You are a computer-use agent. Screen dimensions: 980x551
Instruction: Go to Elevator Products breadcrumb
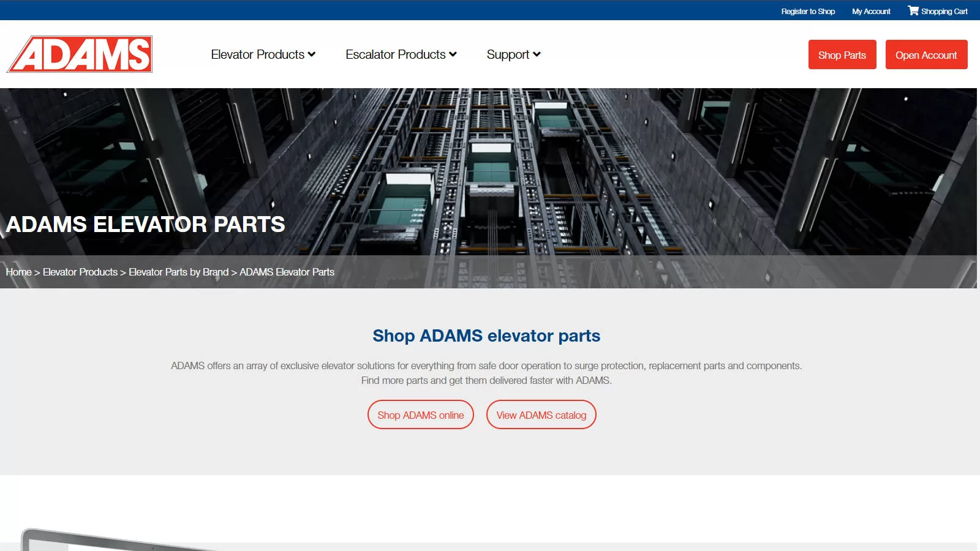tap(80, 272)
